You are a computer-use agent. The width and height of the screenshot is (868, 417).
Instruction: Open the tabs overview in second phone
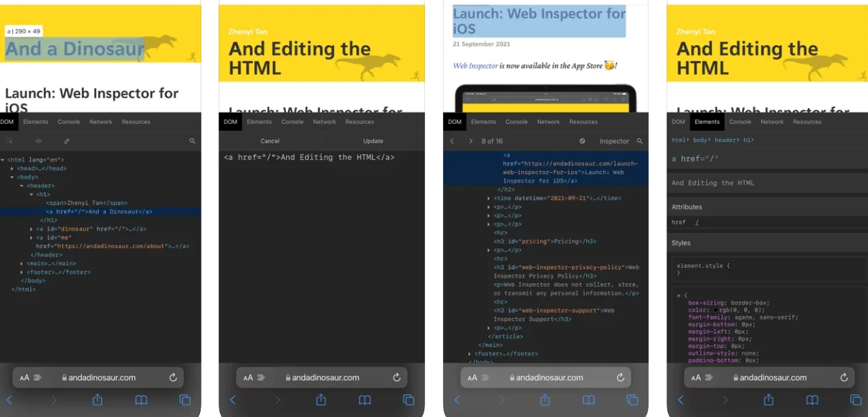click(x=409, y=400)
